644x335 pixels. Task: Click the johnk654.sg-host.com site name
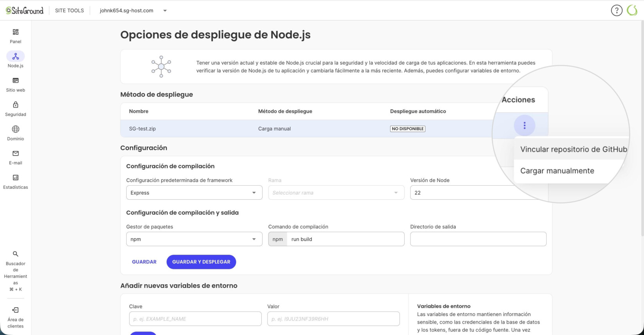(126, 11)
